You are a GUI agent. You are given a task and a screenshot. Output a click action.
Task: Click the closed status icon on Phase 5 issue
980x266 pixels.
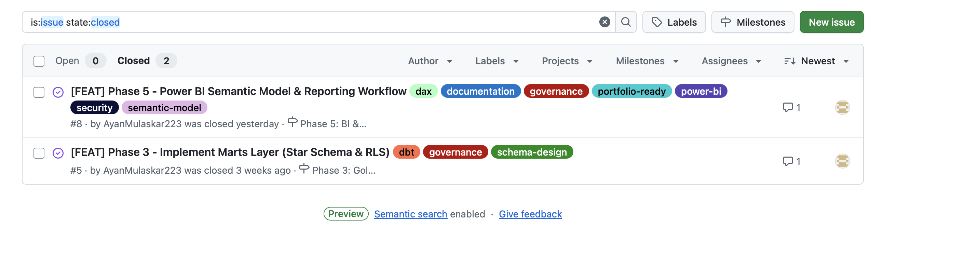58,92
